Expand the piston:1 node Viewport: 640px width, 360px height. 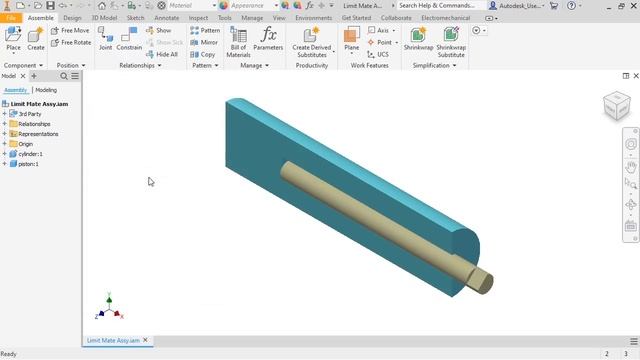click(4, 164)
